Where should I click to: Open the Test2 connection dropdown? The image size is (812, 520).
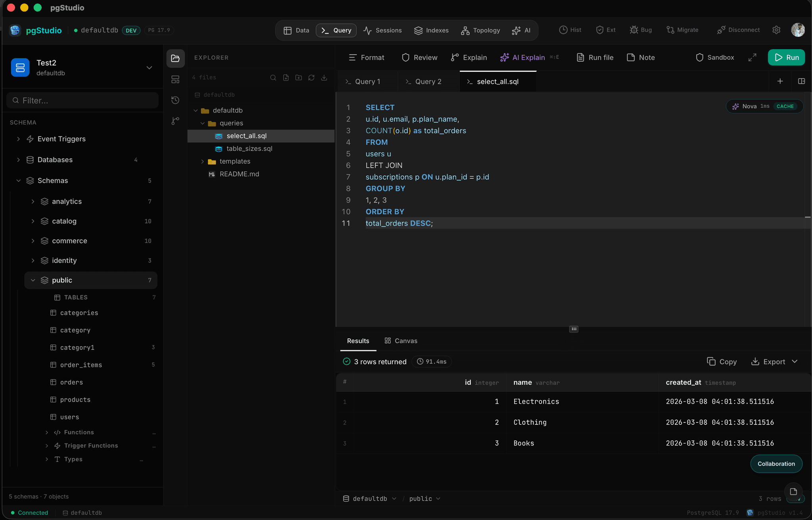click(x=149, y=68)
